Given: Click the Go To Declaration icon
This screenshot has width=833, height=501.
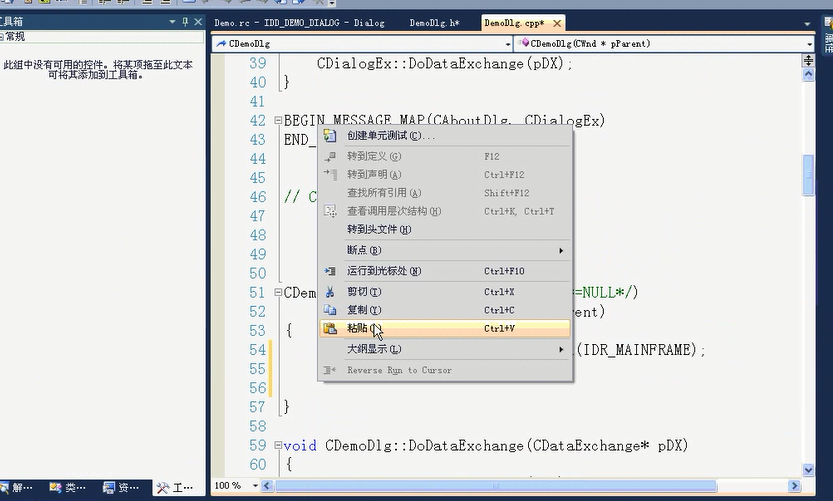Looking at the screenshot, I should coord(330,174).
